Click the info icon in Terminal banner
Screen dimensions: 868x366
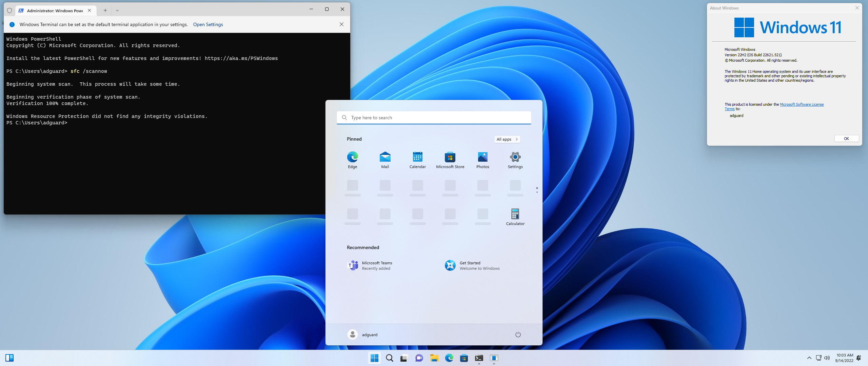(x=12, y=24)
